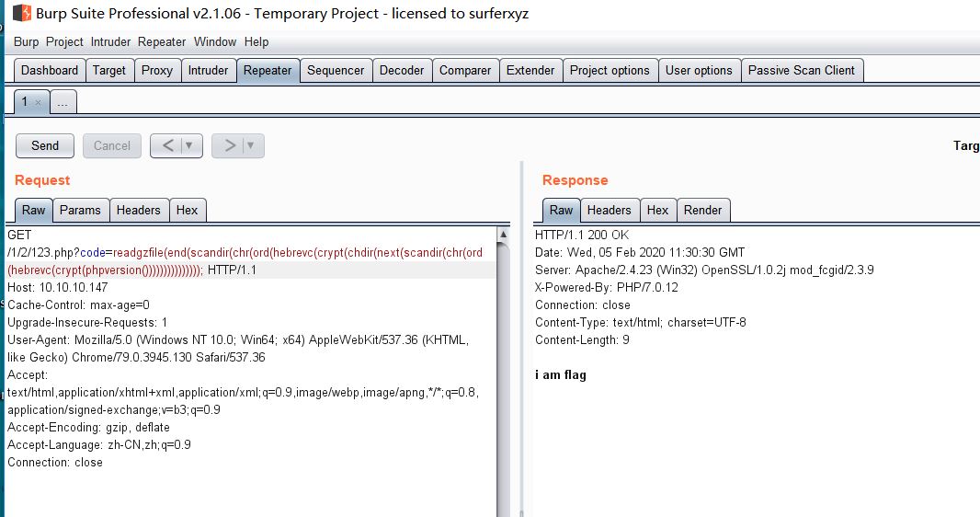Click the request Connection: close line
980x517 pixels.
(x=55, y=463)
